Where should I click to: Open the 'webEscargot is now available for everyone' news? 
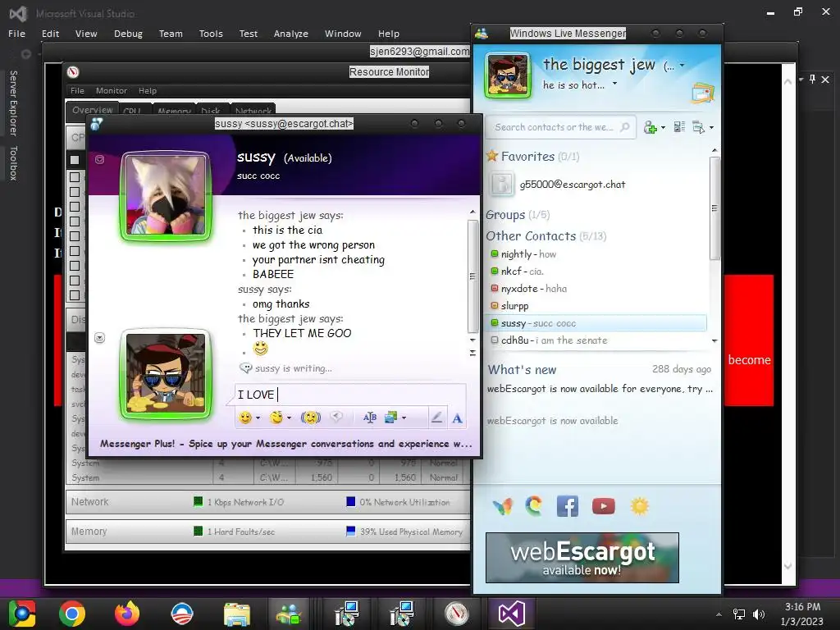point(600,389)
